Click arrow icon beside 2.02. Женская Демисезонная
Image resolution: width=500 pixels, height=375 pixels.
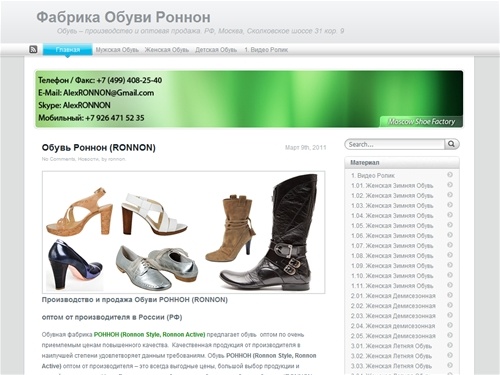tap(450, 305)
